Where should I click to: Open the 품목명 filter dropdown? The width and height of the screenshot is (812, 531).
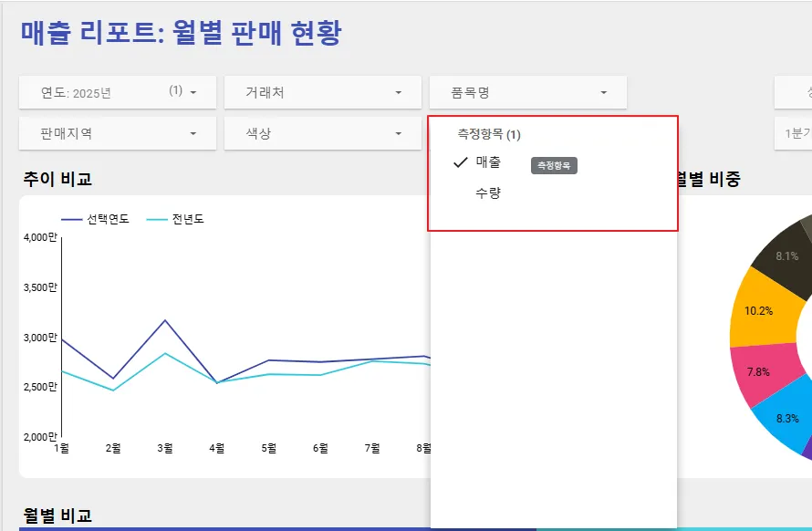point(527,92)
